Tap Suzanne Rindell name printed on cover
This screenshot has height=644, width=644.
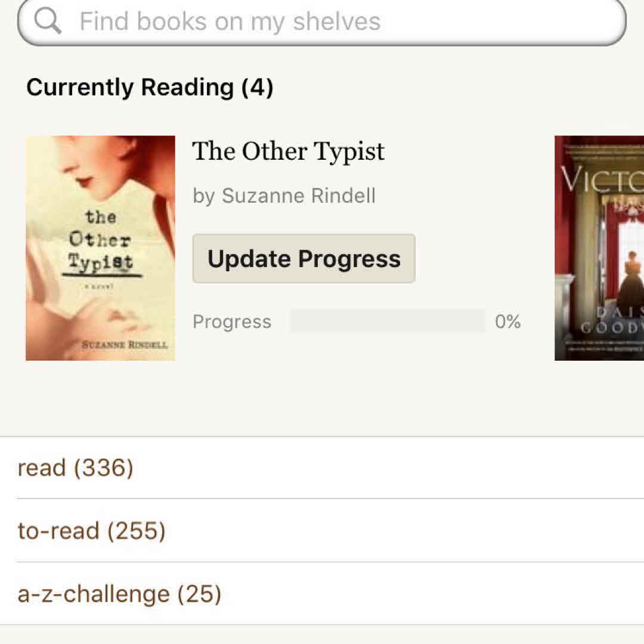(x=125, y=345)
